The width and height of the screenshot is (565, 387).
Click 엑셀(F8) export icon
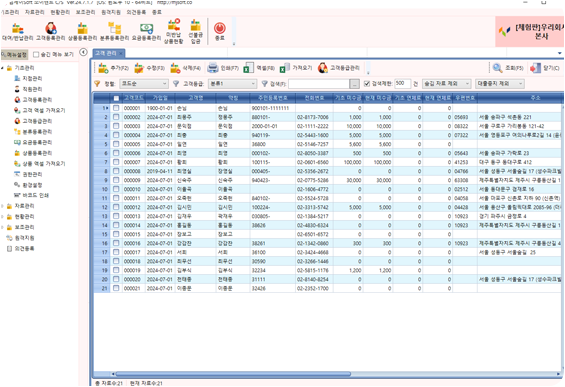click(259, 68)
